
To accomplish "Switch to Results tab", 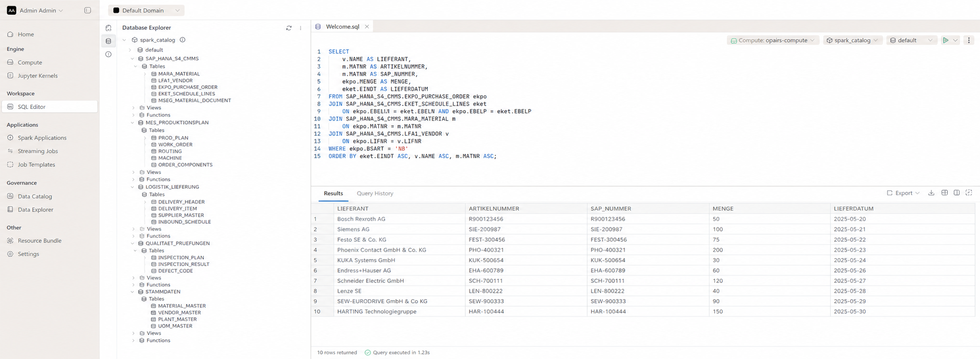I will click(333, 193).
